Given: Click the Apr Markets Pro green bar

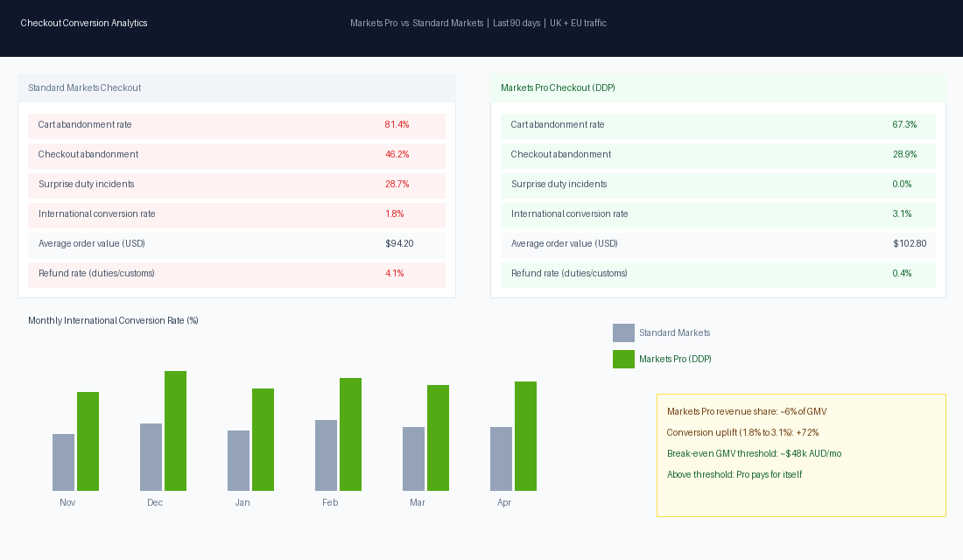Looking at the screenshot, I should (526, 436).
